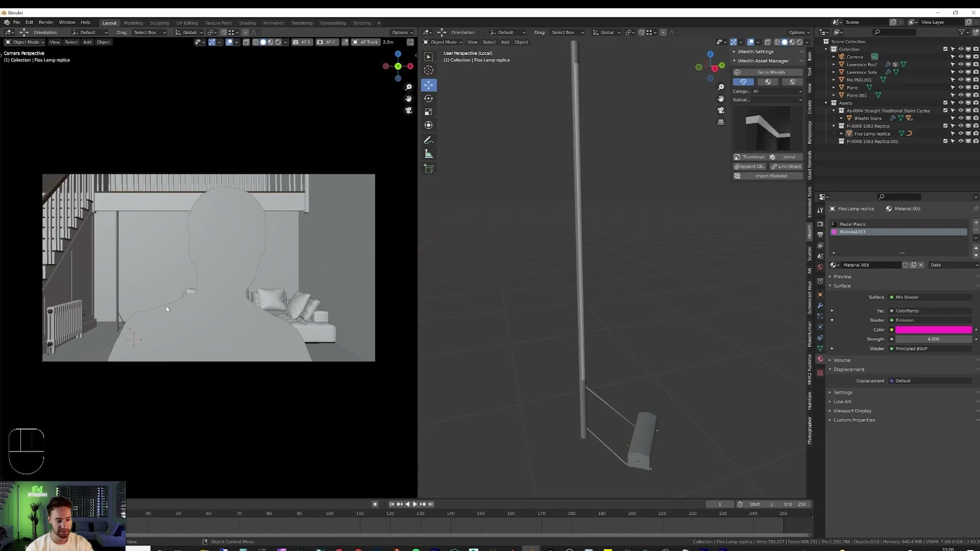Click the pan hand gizmo in right viewport

point(721,98)
